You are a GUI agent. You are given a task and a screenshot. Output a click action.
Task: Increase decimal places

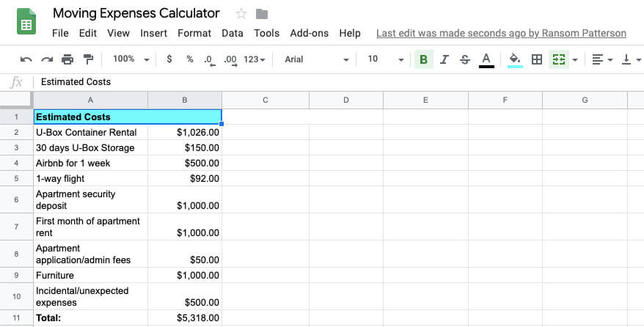230,60
